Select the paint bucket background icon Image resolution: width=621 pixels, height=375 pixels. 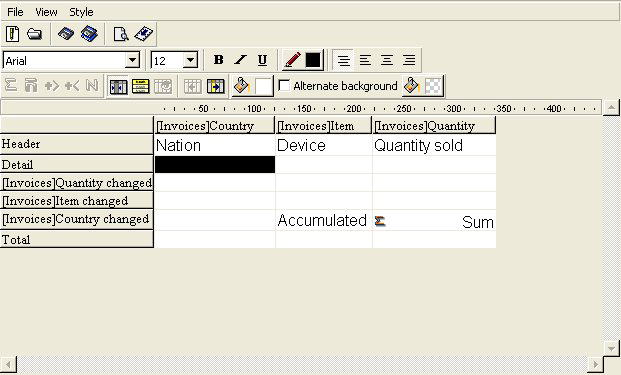(241, 86)
